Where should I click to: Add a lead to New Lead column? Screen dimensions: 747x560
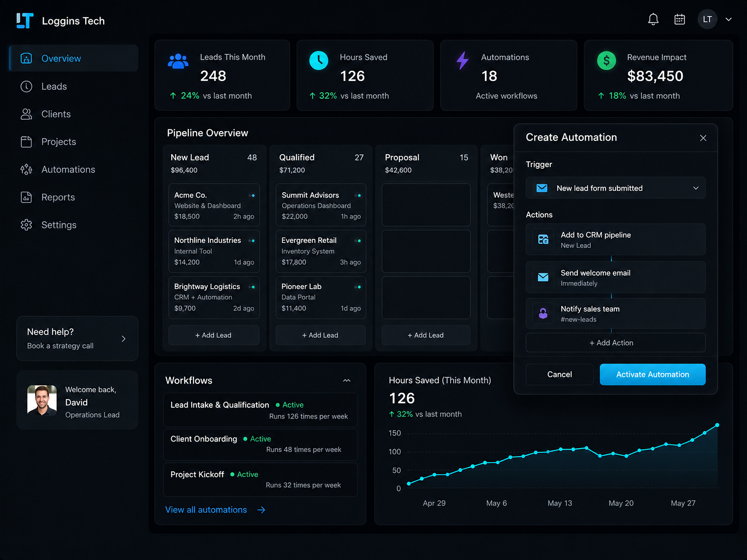point(214,335)
